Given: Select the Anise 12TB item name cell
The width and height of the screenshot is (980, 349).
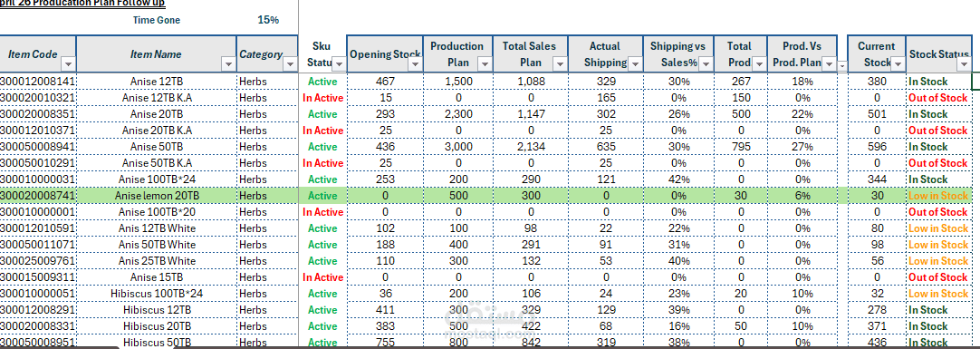Looking at the screenshot, I should (157, 82).
